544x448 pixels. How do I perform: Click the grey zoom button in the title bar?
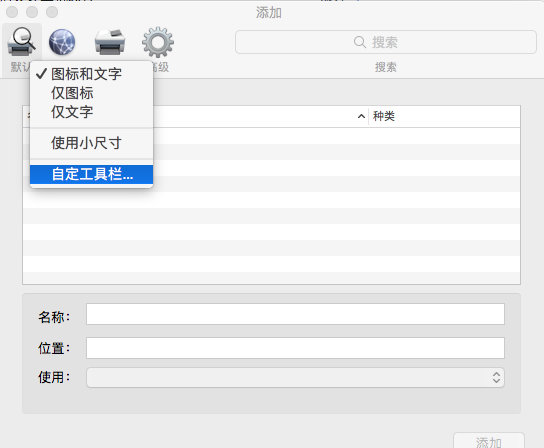tap(52, 12)
